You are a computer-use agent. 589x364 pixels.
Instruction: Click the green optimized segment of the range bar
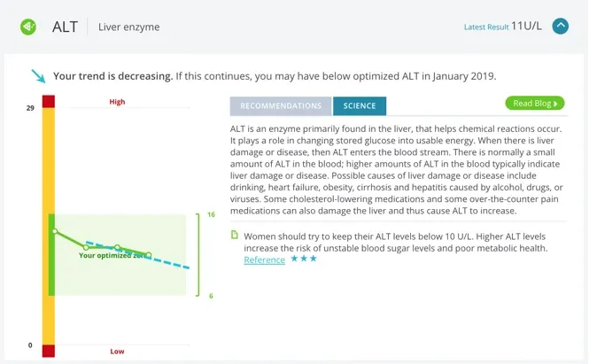pos(51,255)
